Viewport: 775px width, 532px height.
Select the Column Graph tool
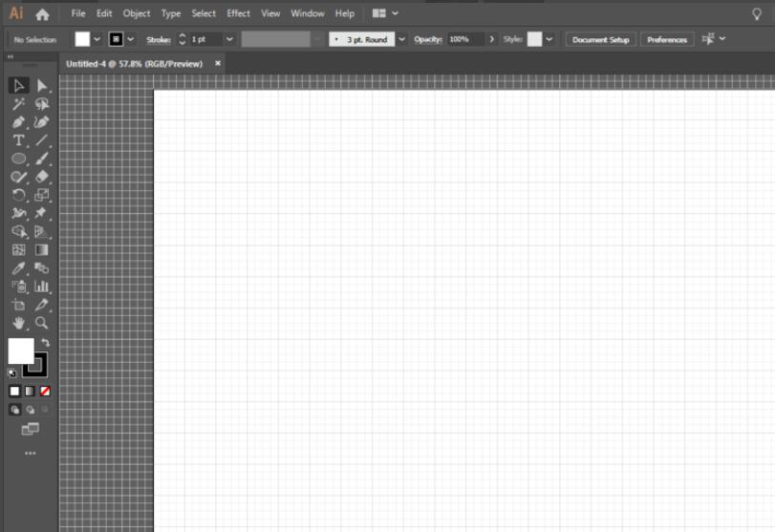(x=42, y=287)
